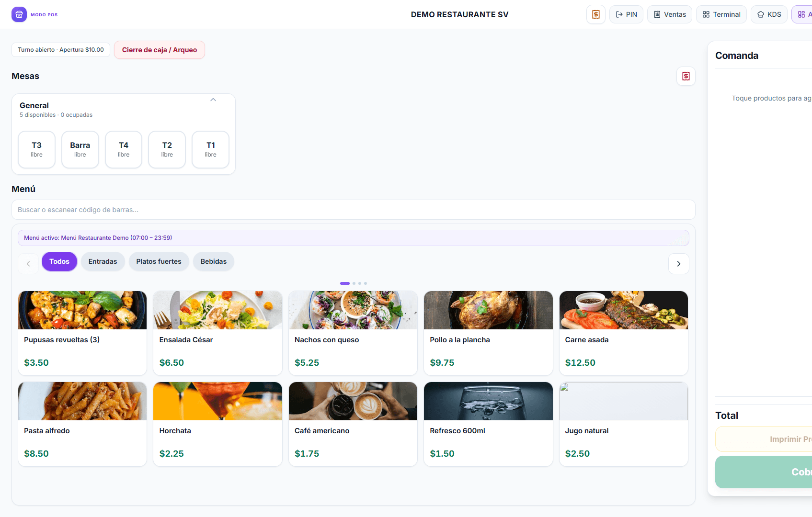Open the KDS kitchen display

769,14
